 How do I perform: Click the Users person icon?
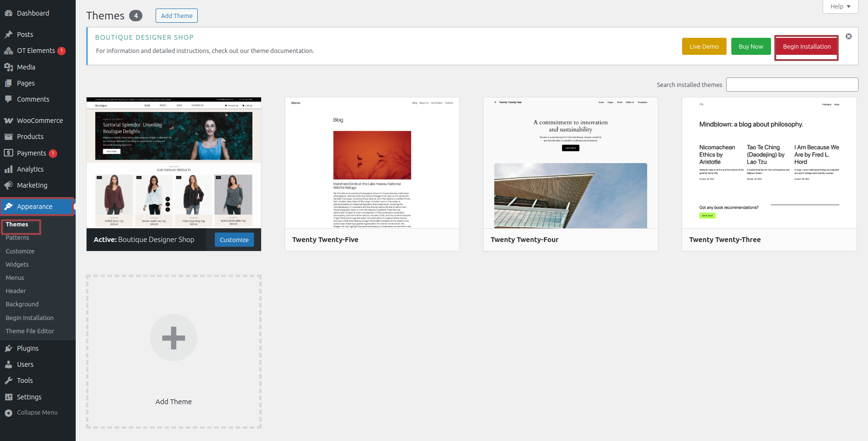click(9, 364)
